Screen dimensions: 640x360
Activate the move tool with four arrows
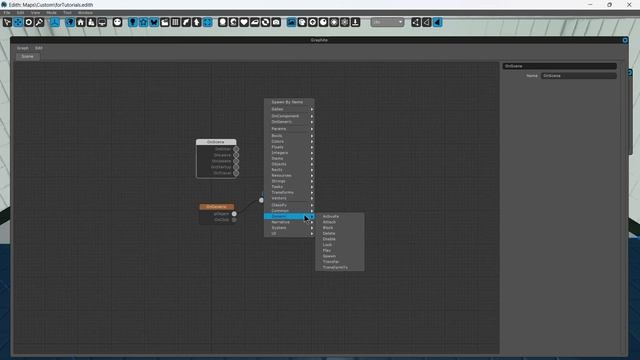(18, 22)
